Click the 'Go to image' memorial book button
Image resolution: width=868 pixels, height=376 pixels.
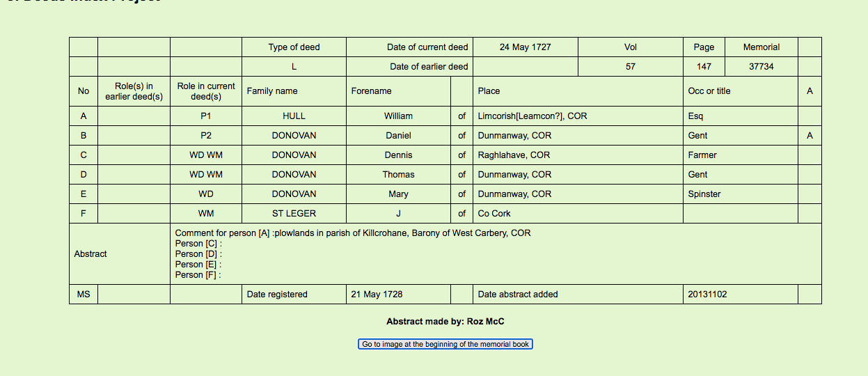tap(445, 344)
